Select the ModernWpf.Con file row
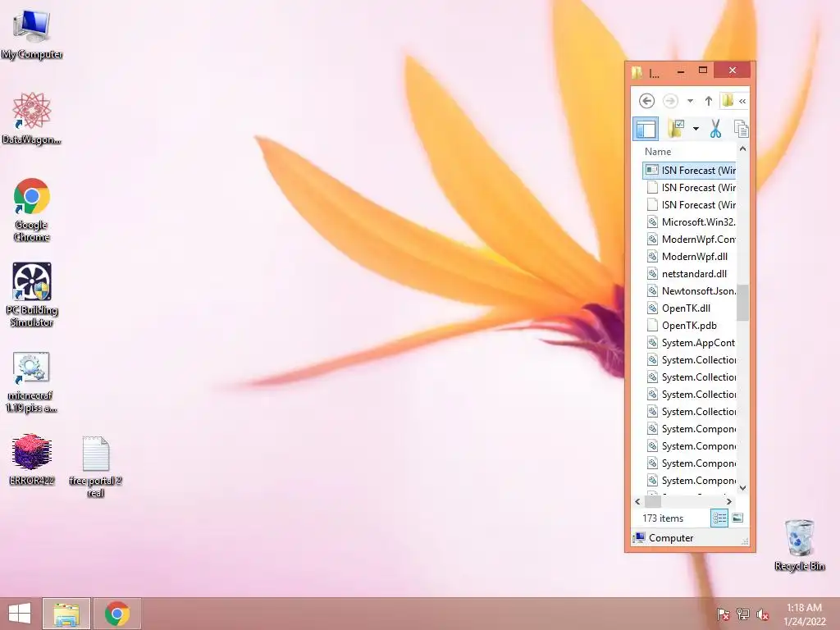 click(689, 239)
